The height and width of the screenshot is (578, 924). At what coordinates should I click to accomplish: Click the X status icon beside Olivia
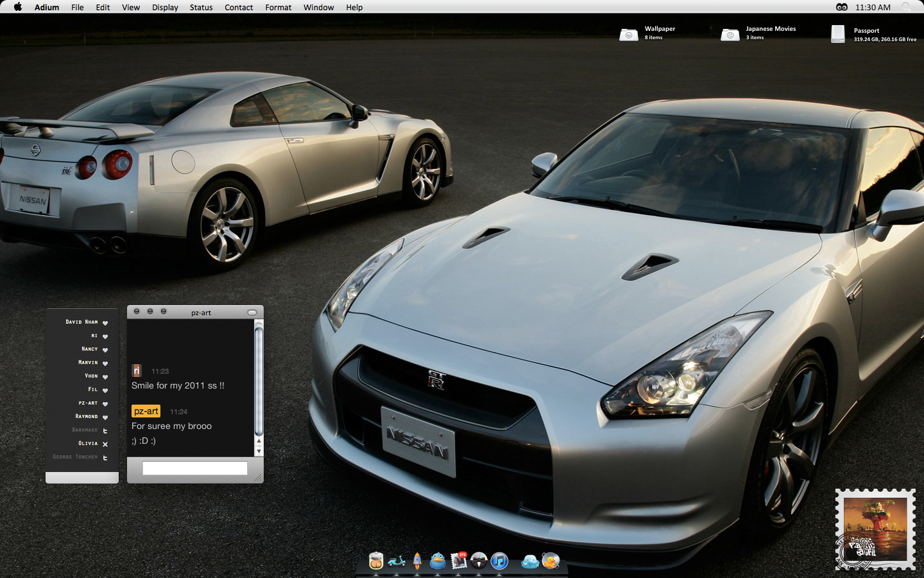coord(105,444)
